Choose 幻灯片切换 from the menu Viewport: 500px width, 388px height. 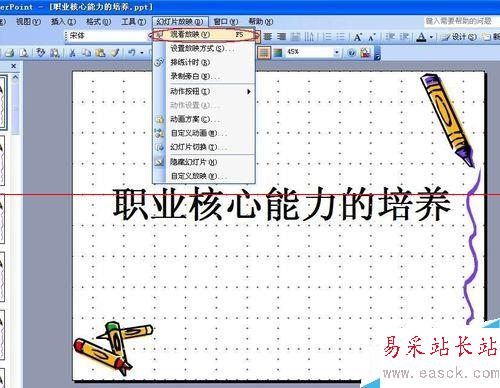(204, 147)
